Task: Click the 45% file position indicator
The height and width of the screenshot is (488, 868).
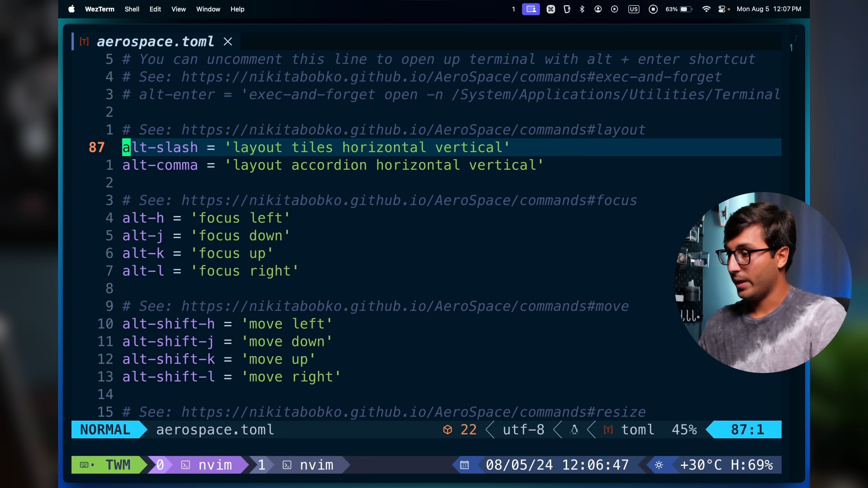Action: pos(684,430)
